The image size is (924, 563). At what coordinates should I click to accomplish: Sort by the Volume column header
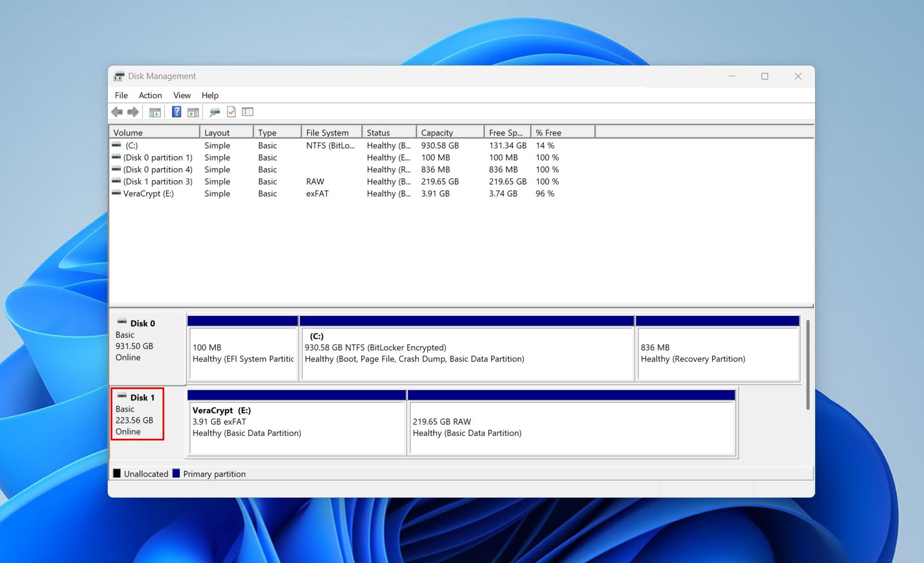154,132
